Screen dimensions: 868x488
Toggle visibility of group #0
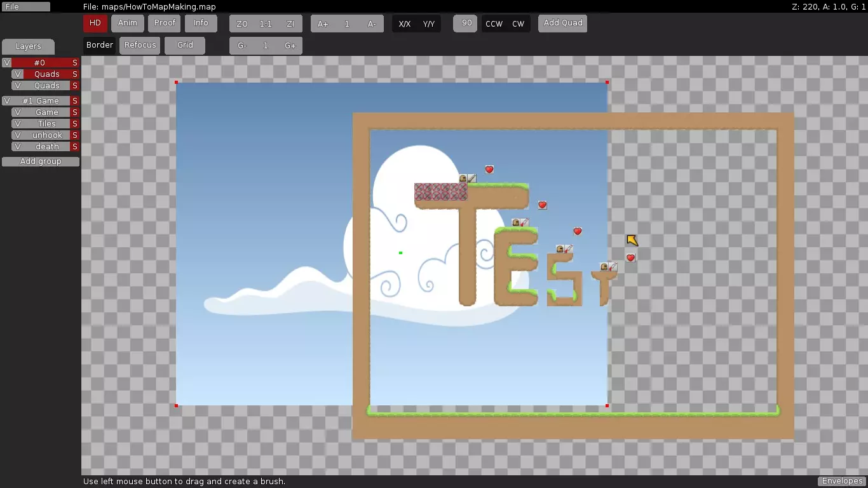[x=7, y=63]
